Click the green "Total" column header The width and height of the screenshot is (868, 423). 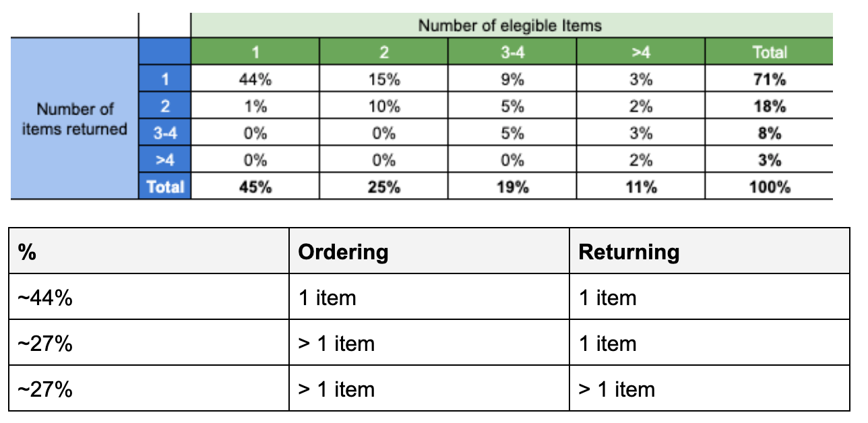coord(768,52)
